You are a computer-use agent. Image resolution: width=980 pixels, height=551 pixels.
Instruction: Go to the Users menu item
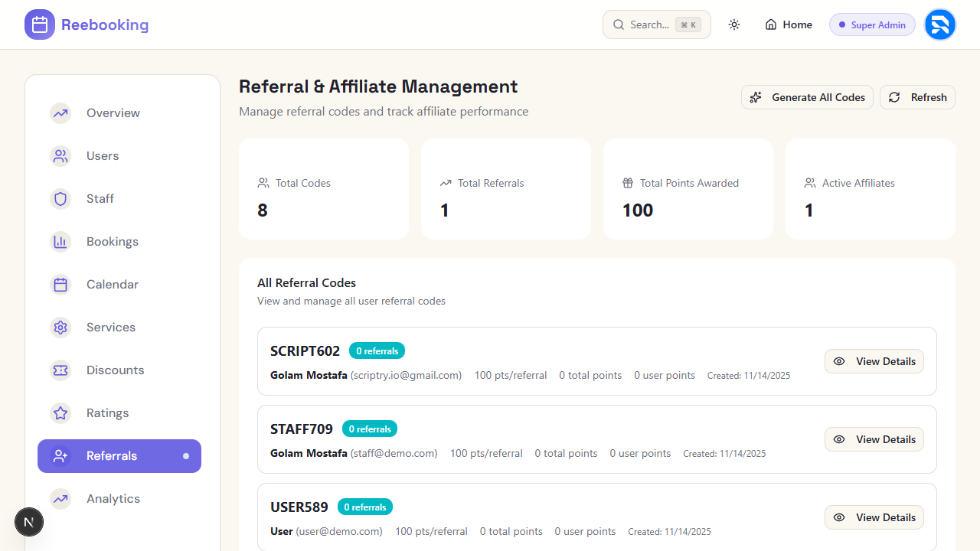point(103,156)
